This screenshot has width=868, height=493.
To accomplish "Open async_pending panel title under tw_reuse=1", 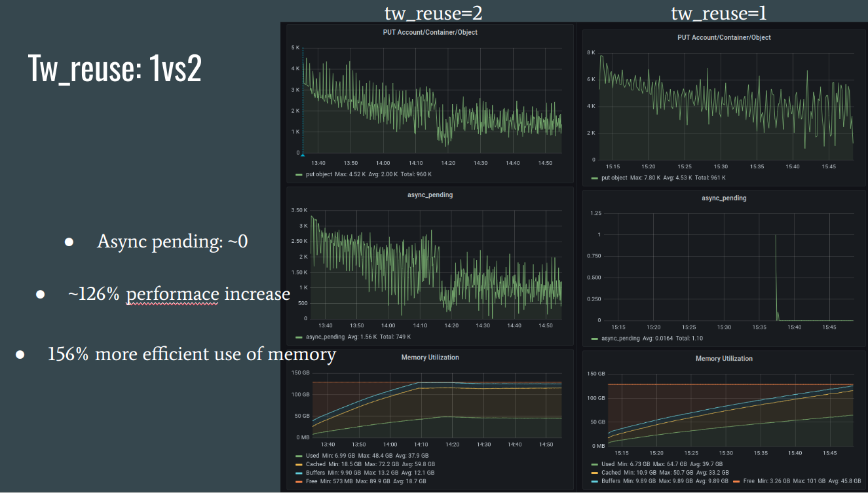I will [724, 198].
